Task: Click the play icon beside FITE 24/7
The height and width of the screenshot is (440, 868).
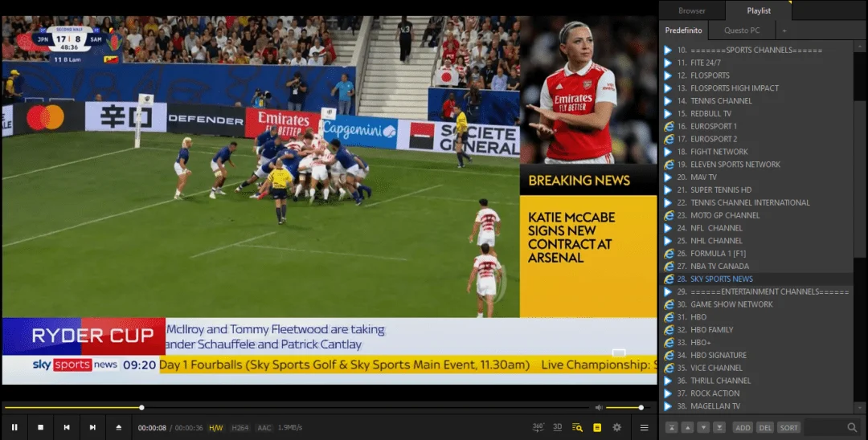Action: [668, 63]
